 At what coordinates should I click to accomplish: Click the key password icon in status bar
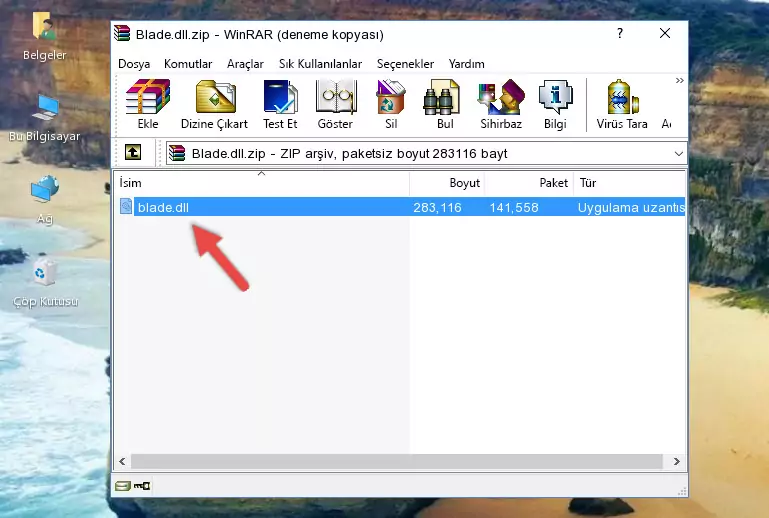142,486
